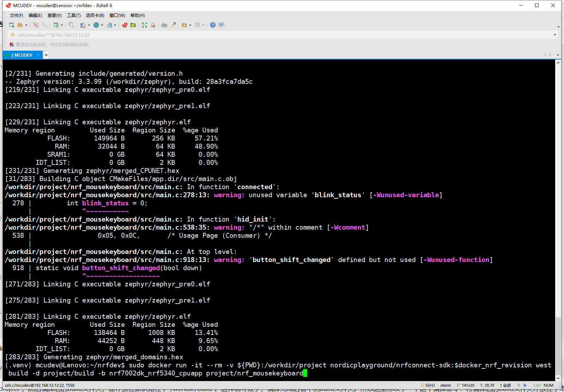This screenshot has width=564, height=392.
Task: Expand the font dropdown arrow
Action: point(115,25)
